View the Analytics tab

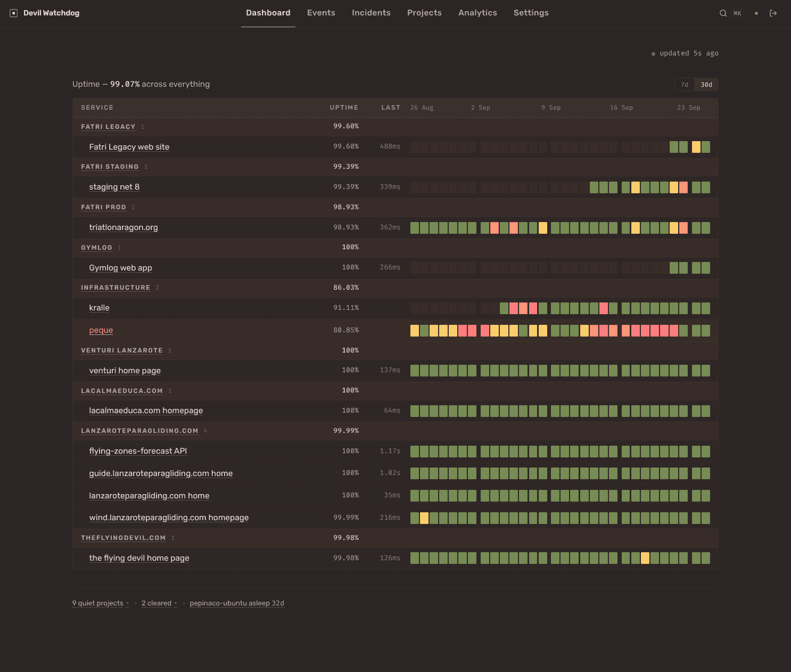[477, 13]
